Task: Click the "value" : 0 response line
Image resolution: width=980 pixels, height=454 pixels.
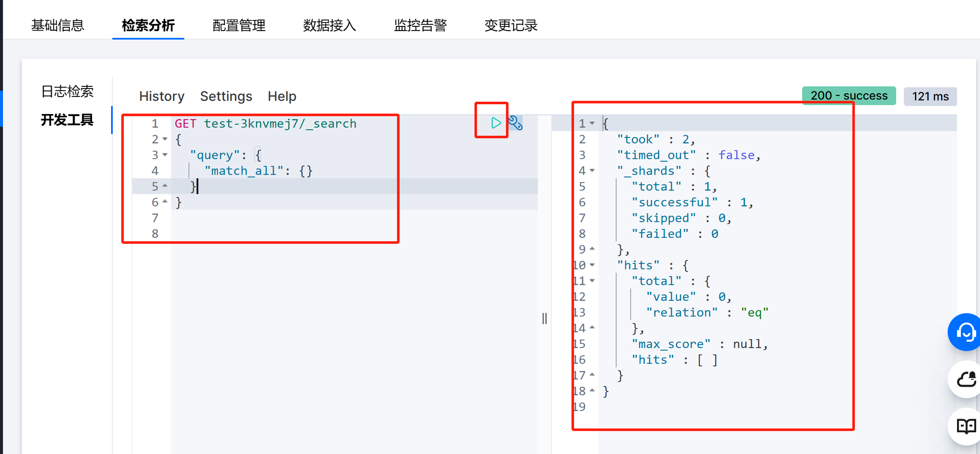Action: (689, 297)
